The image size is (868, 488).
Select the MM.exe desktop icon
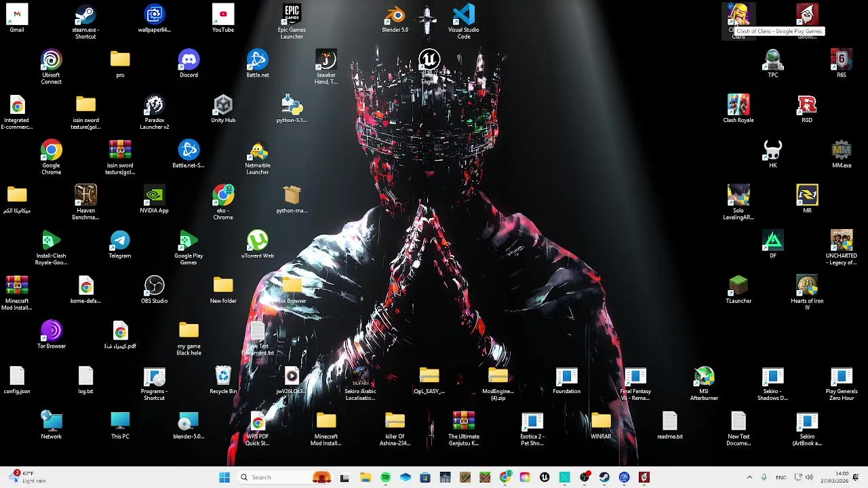click(842, 155)
